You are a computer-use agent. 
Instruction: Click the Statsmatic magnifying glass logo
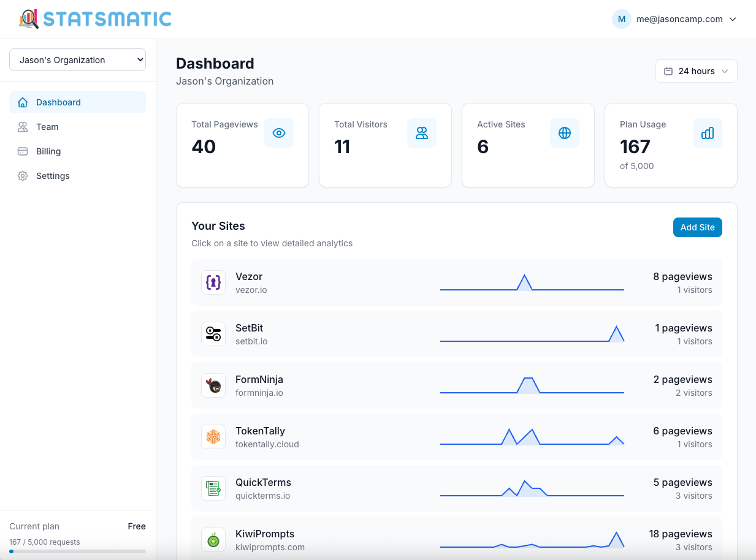[28, 19]
